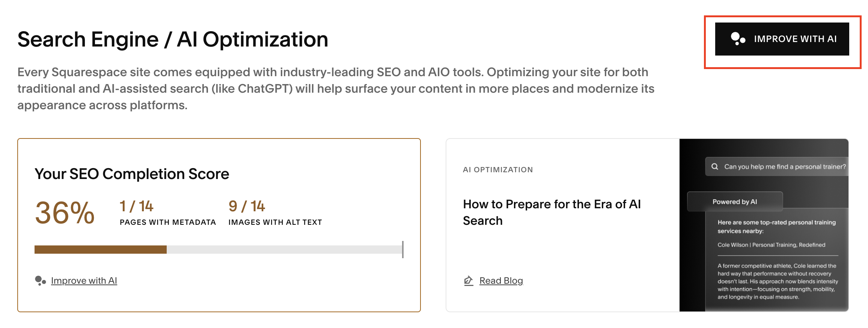Click the AI OPTIMIZATION category label
The height and width of the screenshot is (328, 868).
498,170
